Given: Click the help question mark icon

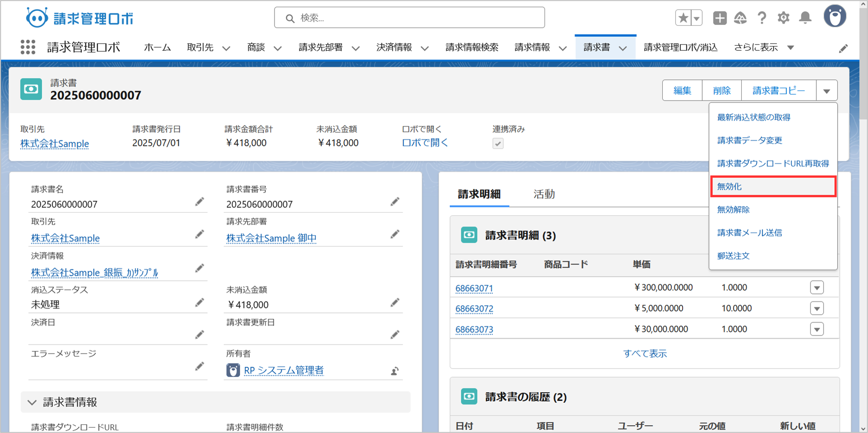Looking at the screenshot, I should [762, 18].
